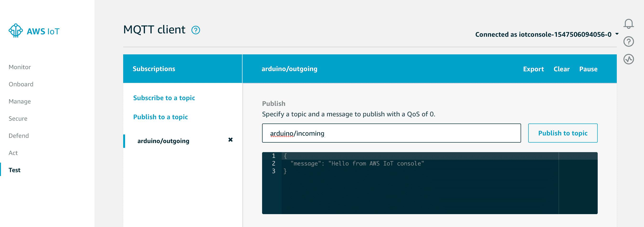The height and width of the screenshot is (227, 644).
Task: Pause the incoming message stream
Action: click(x=588, y=69)
